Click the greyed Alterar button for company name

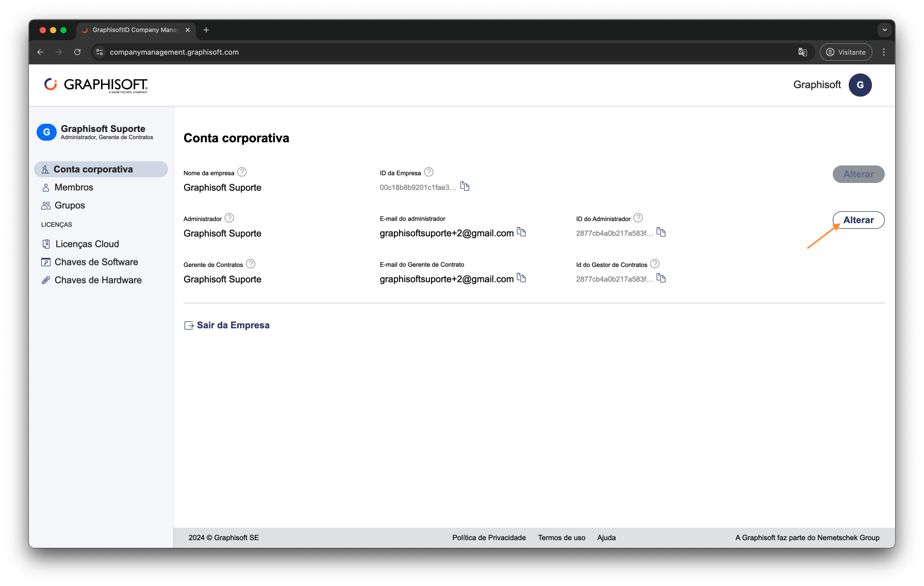[859, 174]
